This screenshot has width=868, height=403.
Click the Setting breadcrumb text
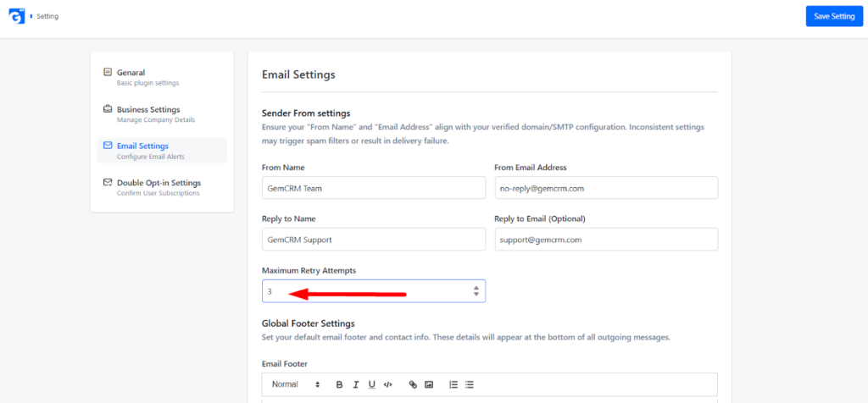(47, 17)
